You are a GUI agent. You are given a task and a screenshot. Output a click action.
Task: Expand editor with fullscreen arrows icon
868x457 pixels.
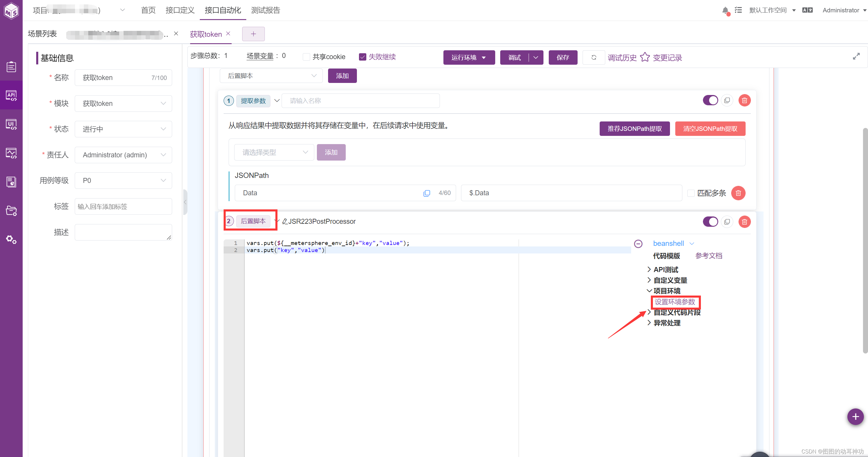click(x=856, y=56)
